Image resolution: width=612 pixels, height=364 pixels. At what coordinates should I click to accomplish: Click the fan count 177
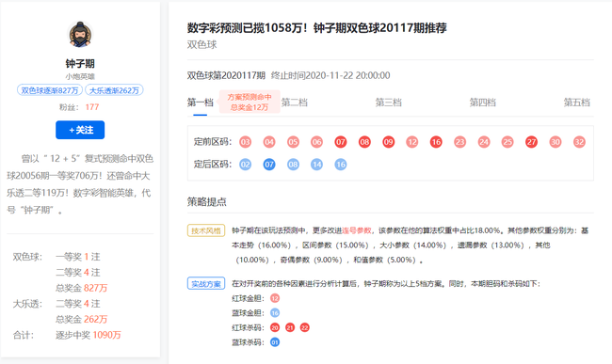click(x=92, y=107)
